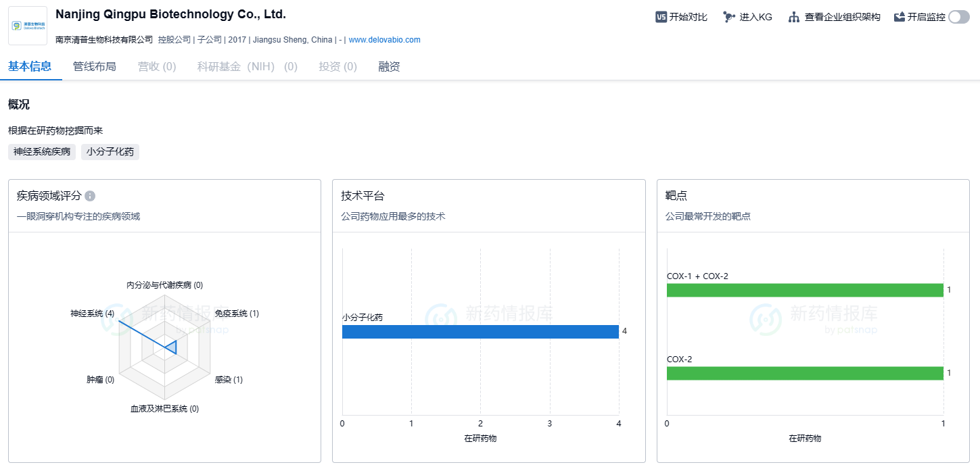Click the VS compare icon
The image size is (980, 469).
tap(661, 17)
